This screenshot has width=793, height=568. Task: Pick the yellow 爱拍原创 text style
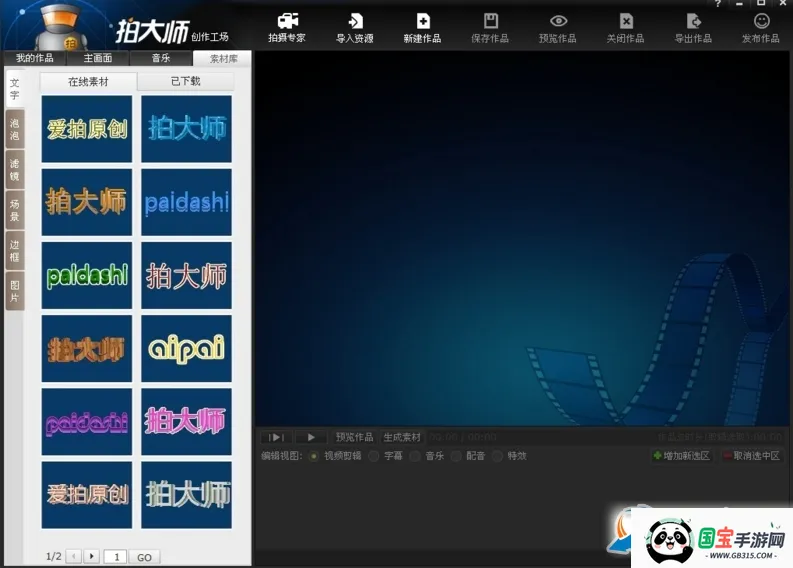pyautogui.click(x=87, y=129)
